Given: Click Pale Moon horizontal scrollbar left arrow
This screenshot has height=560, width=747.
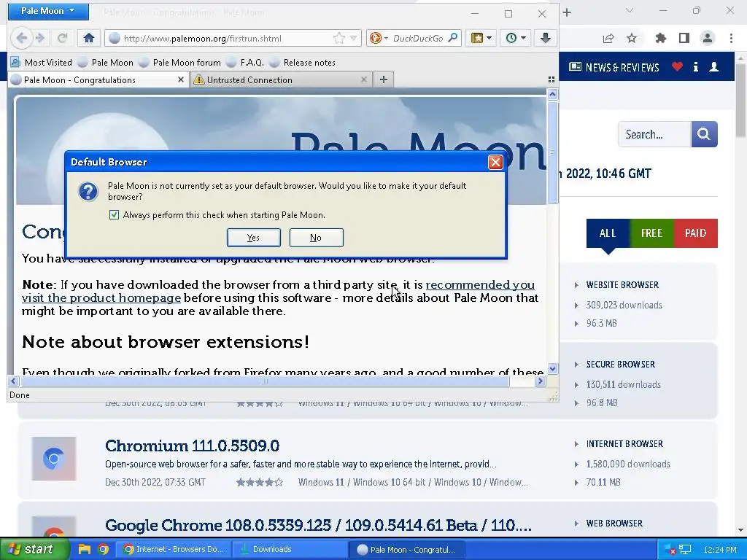Looking at the screenshot, I should pyautogui.click(x=13, y=381).
